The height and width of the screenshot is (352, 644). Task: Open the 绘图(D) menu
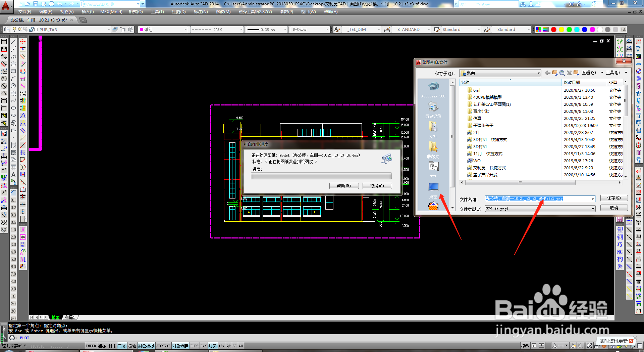tap(179, 12)
